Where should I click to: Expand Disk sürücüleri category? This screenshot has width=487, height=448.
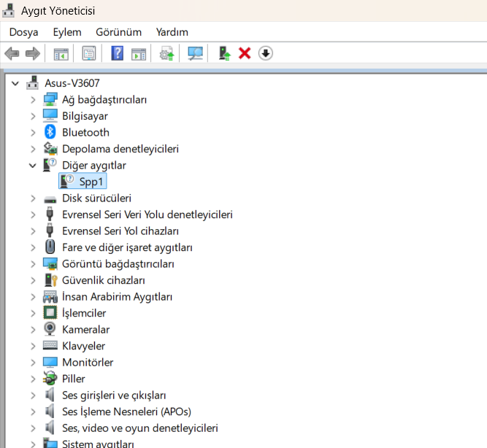[33, 198]
